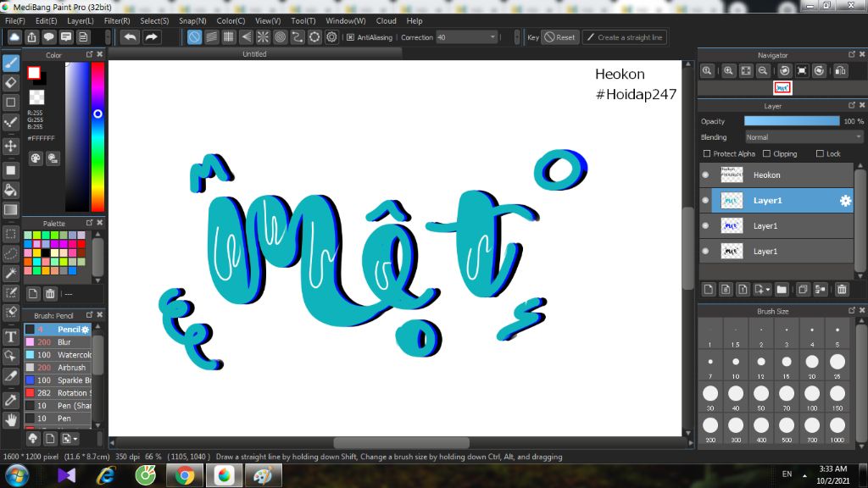This screenshot has height=488, width=868.
Task: Click Create a straight line button
Action: (625, 37)
